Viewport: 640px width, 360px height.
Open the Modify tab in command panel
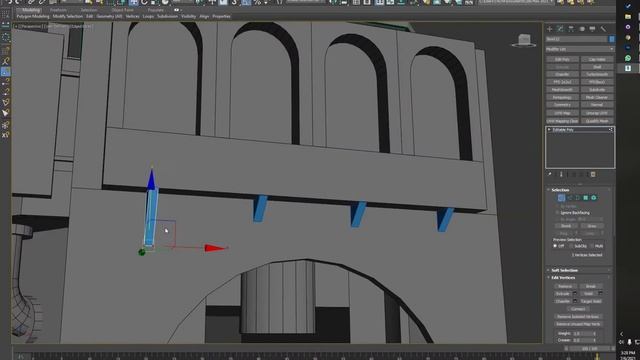pyautogui.click(x=560, y=29)
